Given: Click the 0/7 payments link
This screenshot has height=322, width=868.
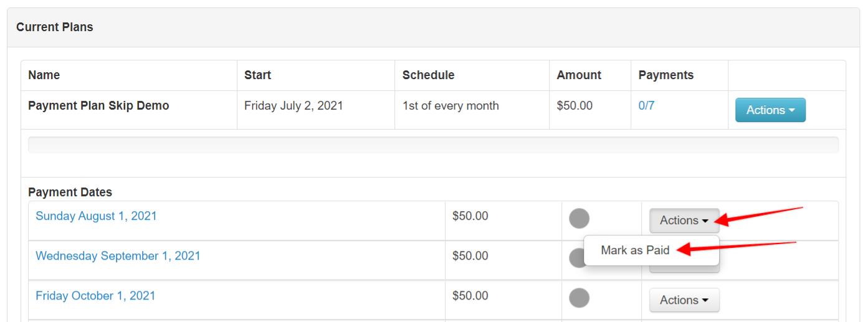Looking at the screenshot, I should pyautogui.click(x=646, y=106).
